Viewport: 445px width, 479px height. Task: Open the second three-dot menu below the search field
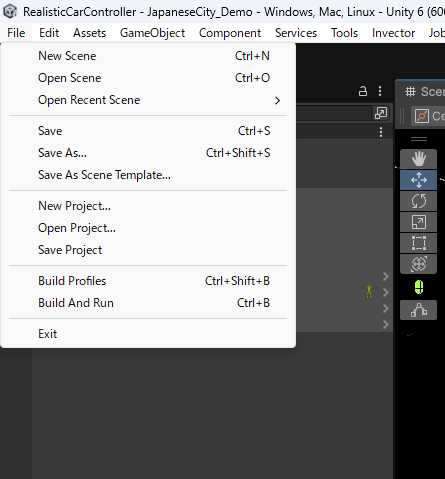pyautogui.click(x=381, y=132)
